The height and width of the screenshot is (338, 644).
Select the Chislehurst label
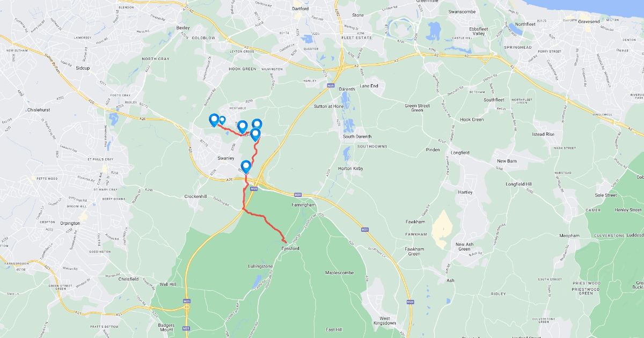[38, 109]
